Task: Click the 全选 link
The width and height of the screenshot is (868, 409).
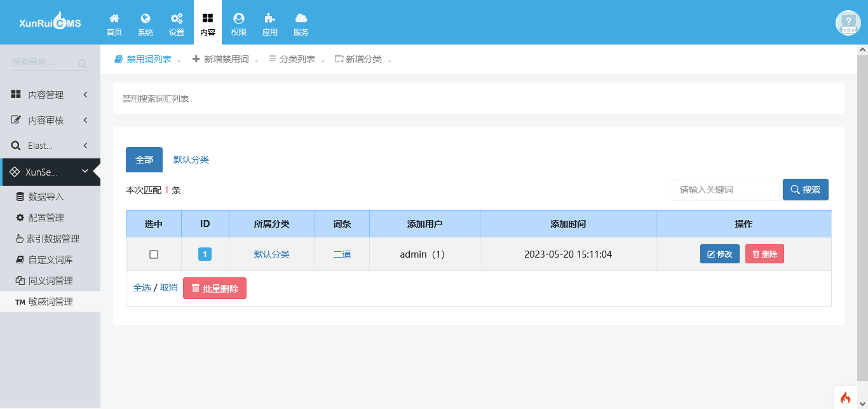Action: 142,288
